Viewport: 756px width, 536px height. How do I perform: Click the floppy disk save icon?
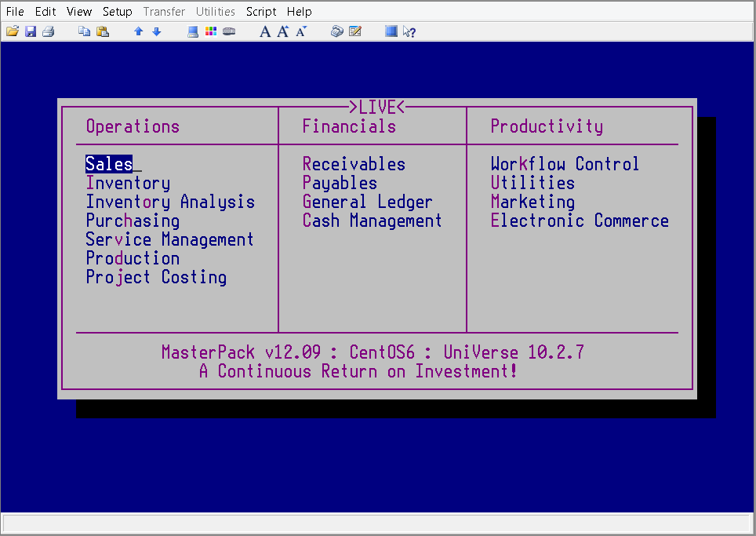coord(31,32)
